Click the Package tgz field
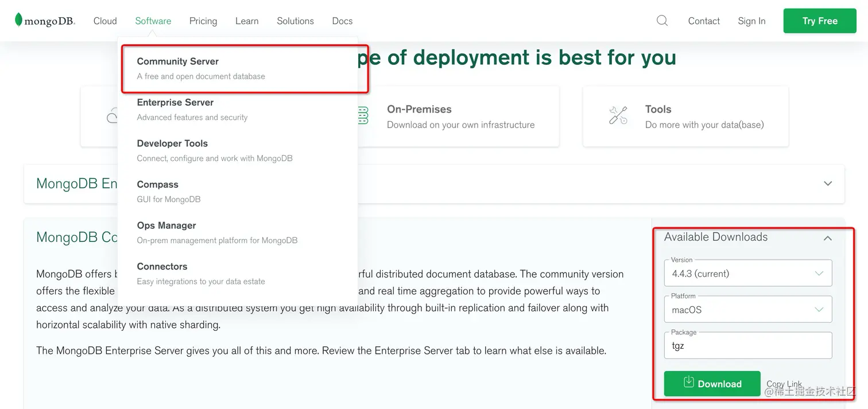The width and height of the screenshot is (868, 409). pyautogui.click(x=748, y=345)
